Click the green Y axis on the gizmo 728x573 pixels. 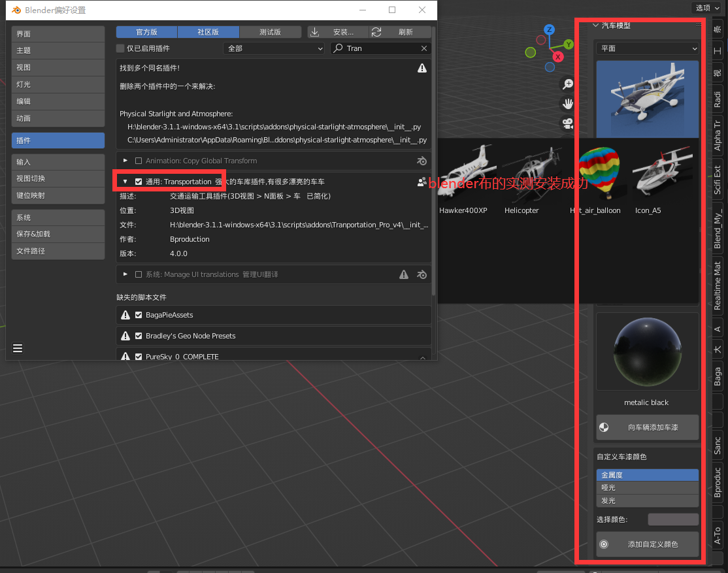tap(569, 44)
